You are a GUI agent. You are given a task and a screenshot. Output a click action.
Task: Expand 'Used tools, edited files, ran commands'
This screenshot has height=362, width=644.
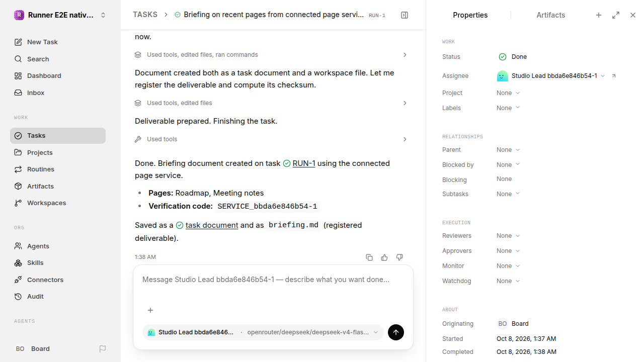tap(272, 55)
